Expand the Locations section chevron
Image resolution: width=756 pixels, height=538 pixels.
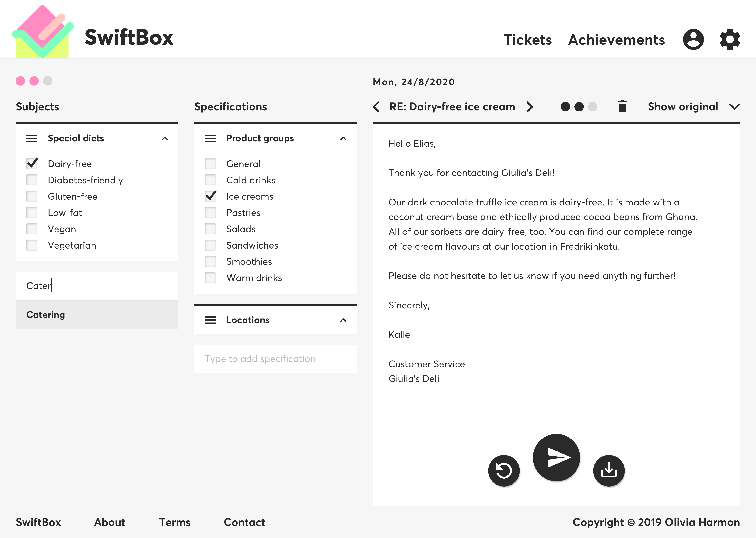(343, 320)
